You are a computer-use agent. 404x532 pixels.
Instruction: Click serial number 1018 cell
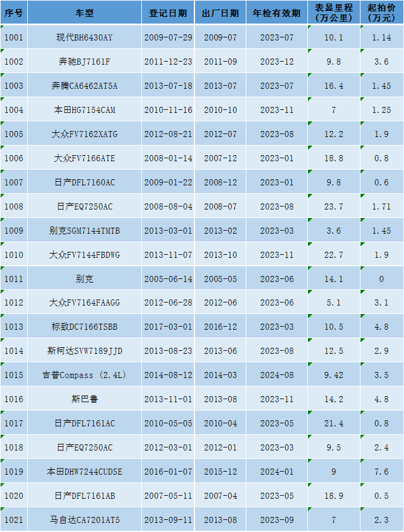tap(14, 447)
